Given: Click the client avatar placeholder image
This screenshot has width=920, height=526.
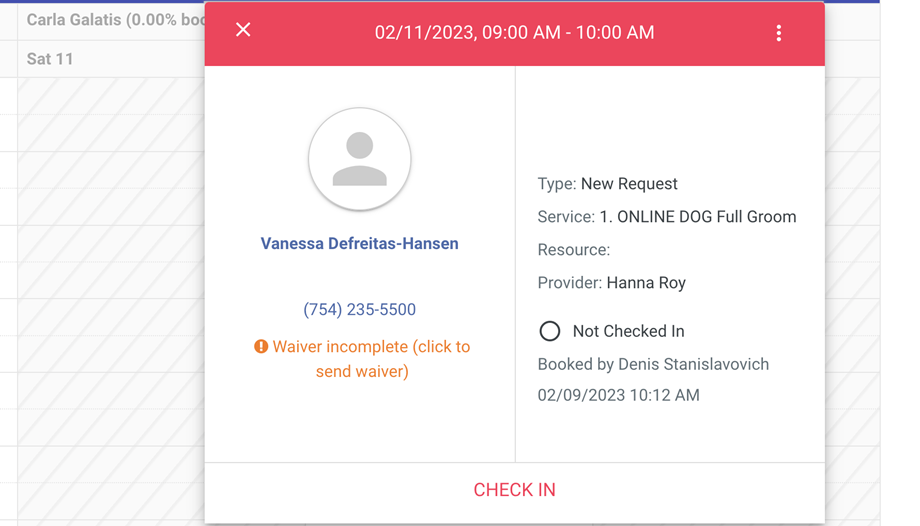Looking at the screenshot, I should click(x=360, y=159).
